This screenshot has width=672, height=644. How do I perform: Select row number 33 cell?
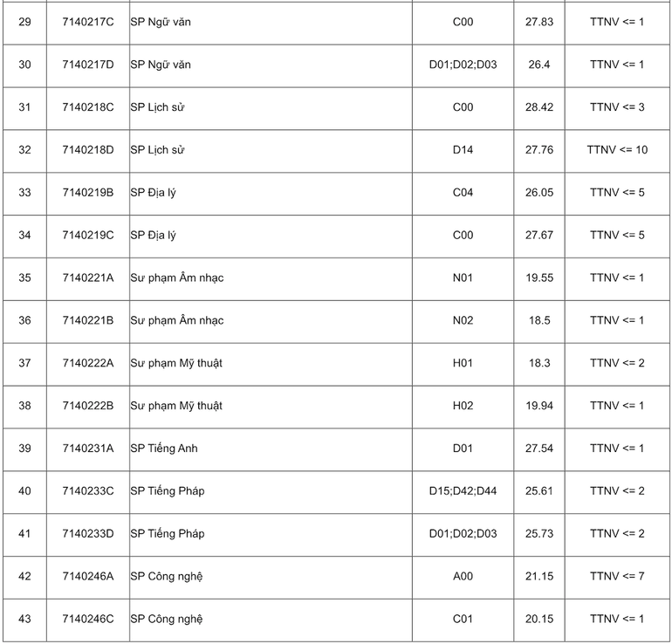(x=24, y=193)
